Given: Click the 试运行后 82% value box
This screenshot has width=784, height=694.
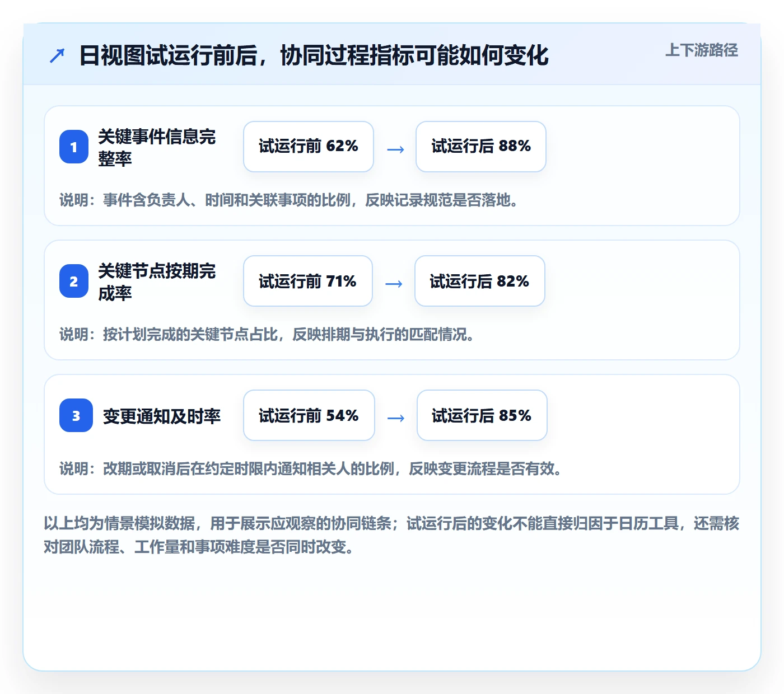Looking at the screenshot, I should pyautogui.click(x=480, y=281).
